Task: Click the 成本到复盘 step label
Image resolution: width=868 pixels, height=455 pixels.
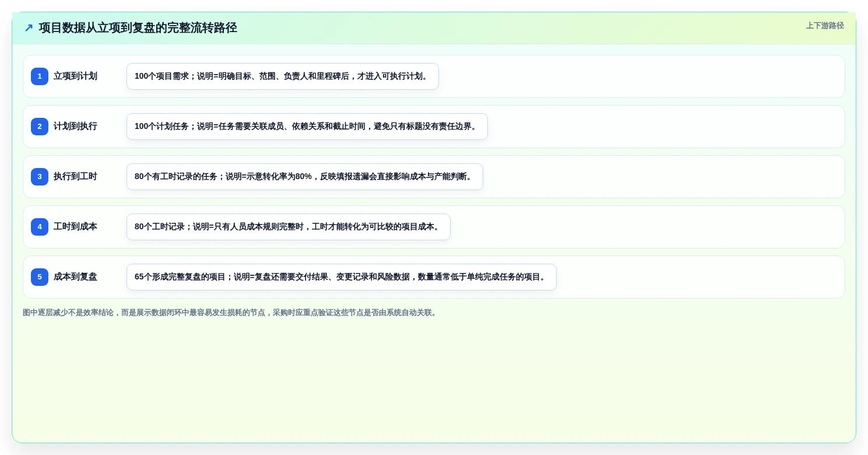Action: tap(75, 277)
